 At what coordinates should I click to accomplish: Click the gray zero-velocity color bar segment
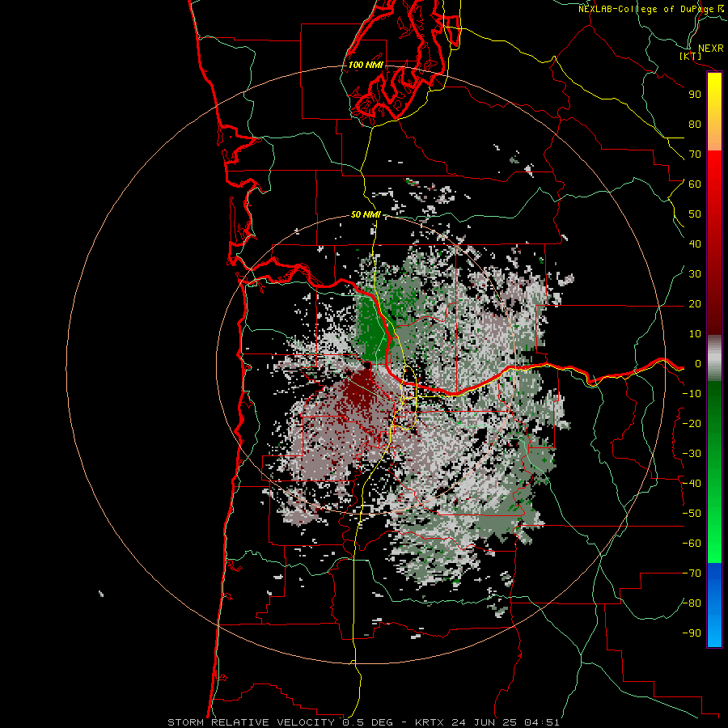tap(714, 358)
